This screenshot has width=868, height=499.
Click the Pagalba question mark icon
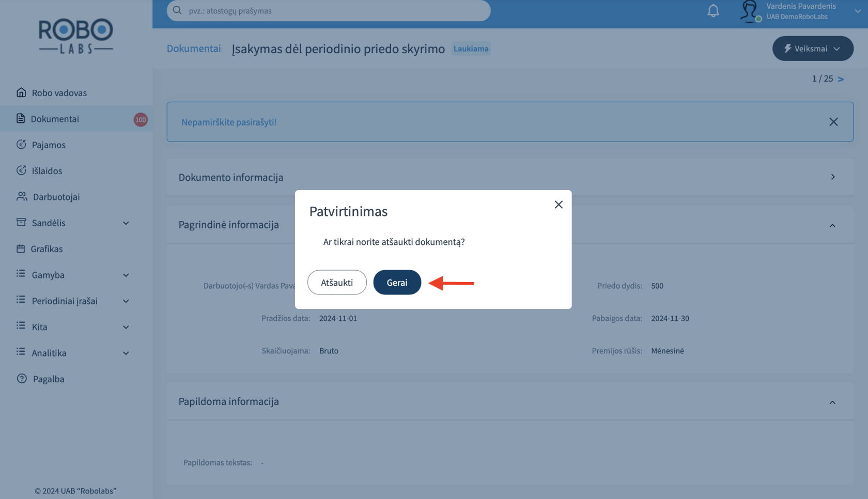(x=22, y=378)
